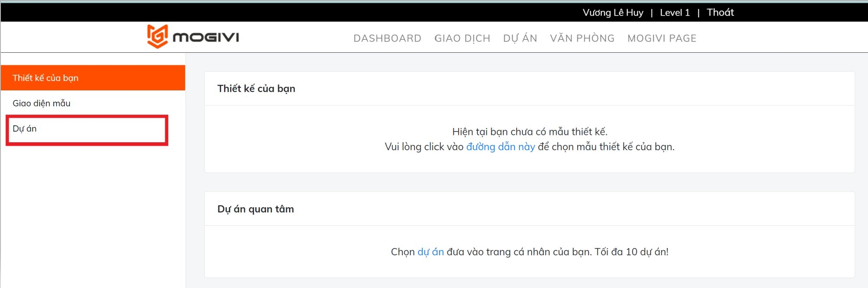Go to GIAO DỊCH in top navigation
868x288 pixels.
[x=462, y=38]
